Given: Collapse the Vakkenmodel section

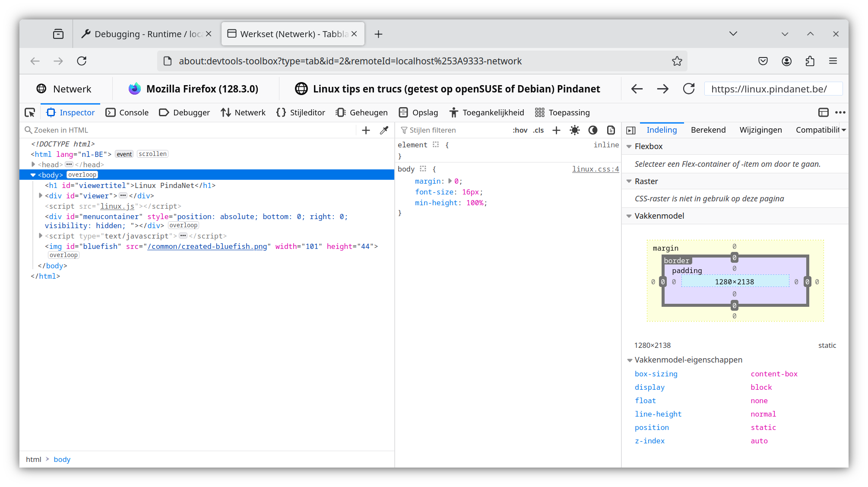Looking at the screenshot, I should (629, 216).
